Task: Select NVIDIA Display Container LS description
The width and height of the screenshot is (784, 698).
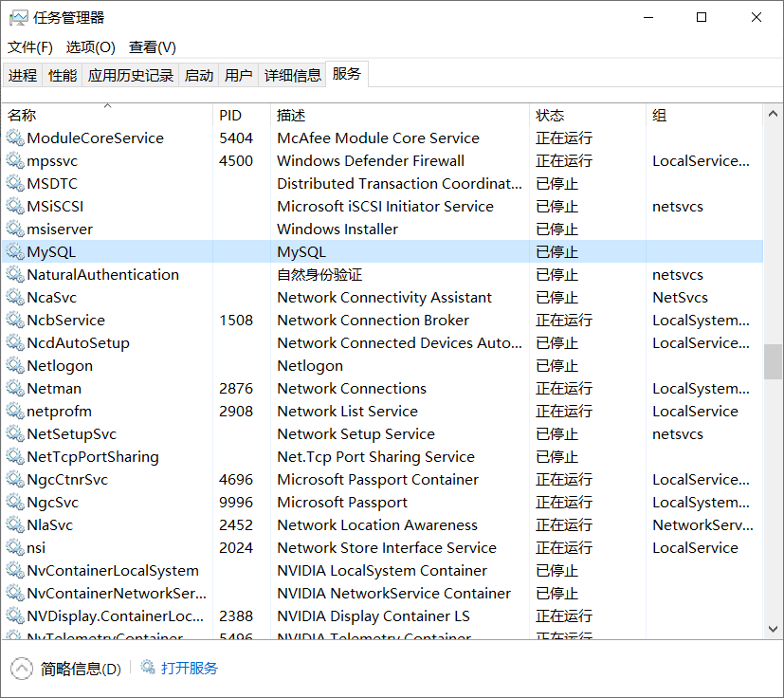Action: (x=373, y=615)
